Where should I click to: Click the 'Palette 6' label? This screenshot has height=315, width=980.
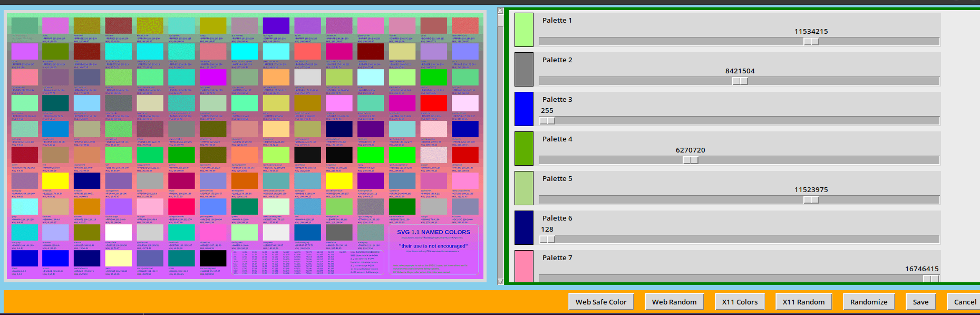(557, 218)
